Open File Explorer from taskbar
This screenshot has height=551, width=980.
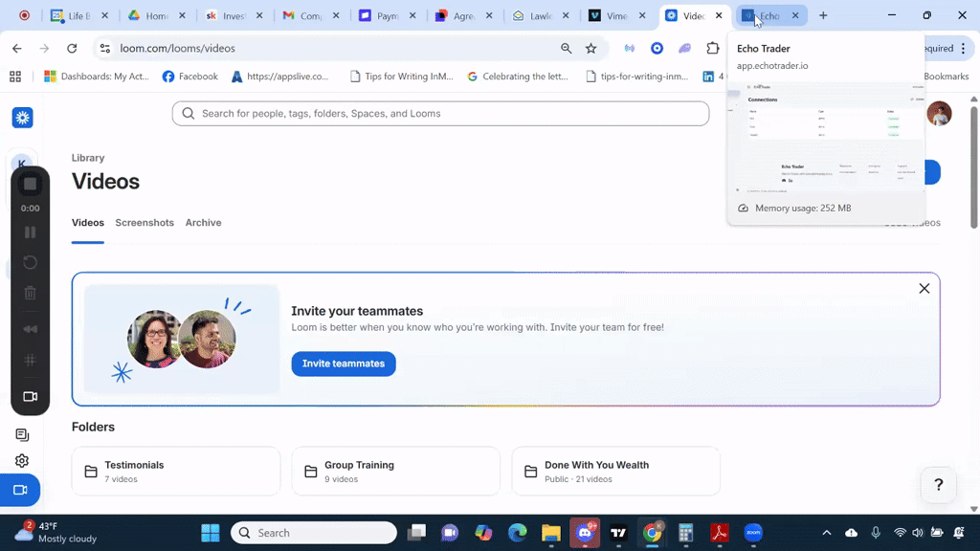click(x=550, y=533)
